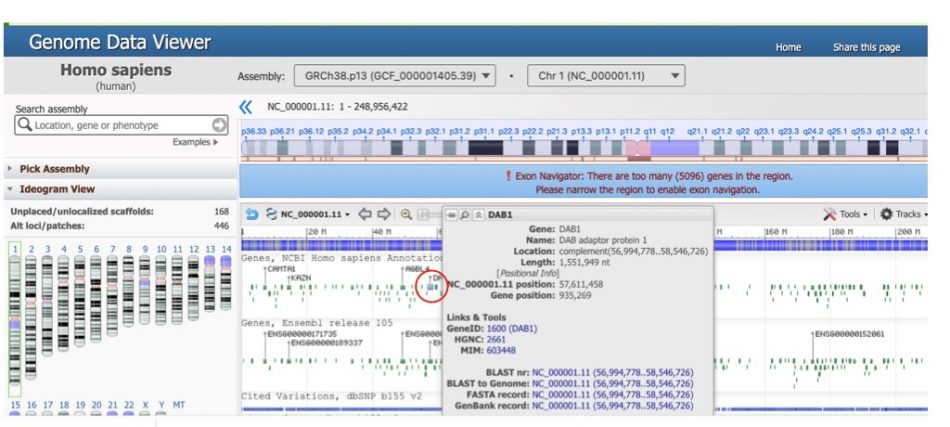Click the CAMTA1 gene label in NCBI track
The width and height of the screenshot is (950, 427).
pos(282,269)
